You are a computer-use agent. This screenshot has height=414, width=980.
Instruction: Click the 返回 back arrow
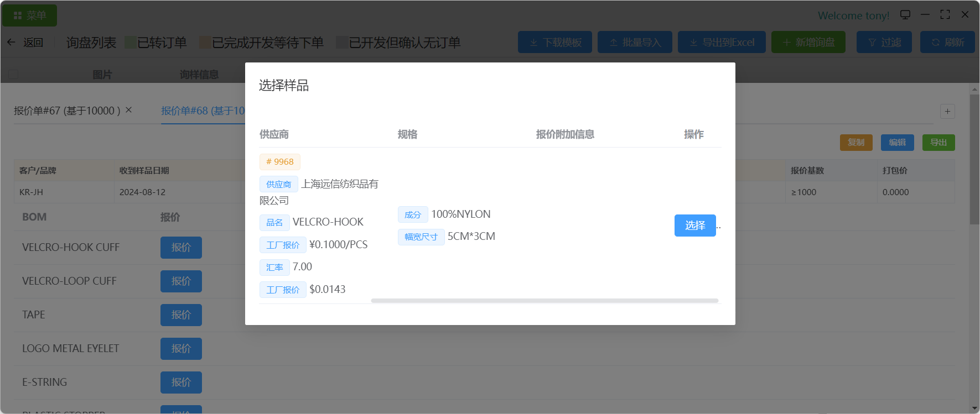[x=12, y=43]
